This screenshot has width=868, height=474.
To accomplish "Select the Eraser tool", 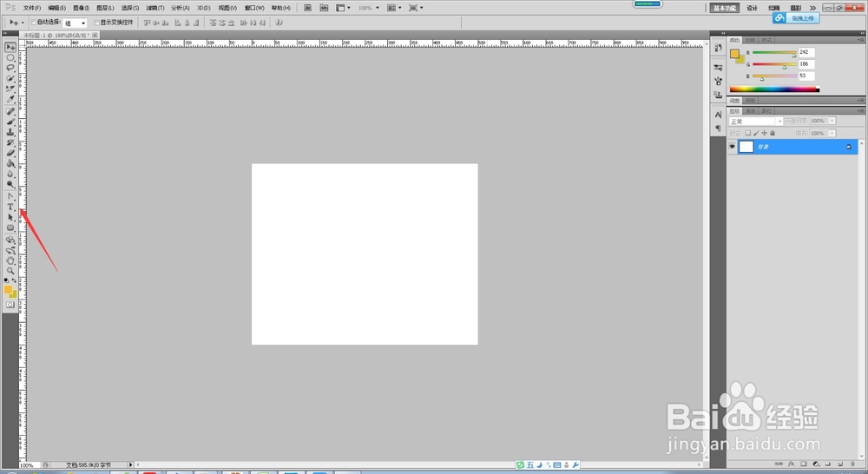I will [10, 154].
